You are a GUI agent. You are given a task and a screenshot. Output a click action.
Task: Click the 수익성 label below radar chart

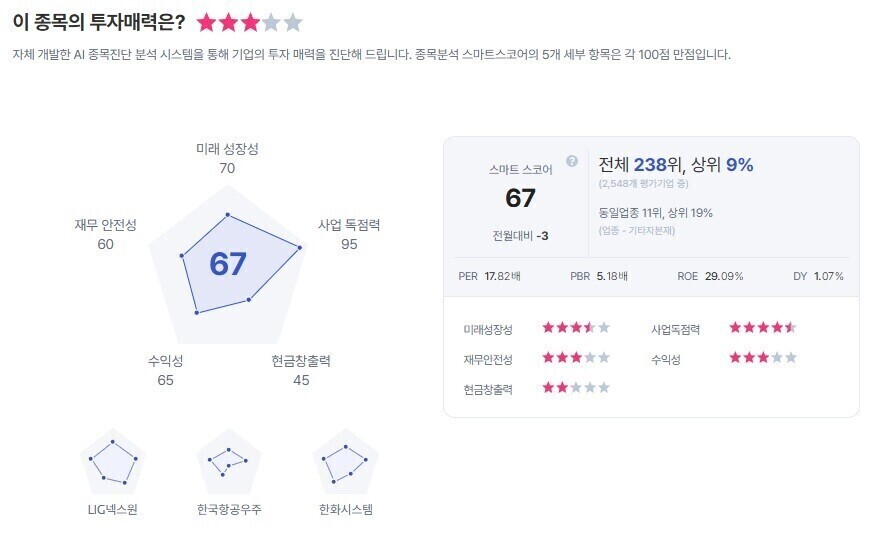point(165,361)
